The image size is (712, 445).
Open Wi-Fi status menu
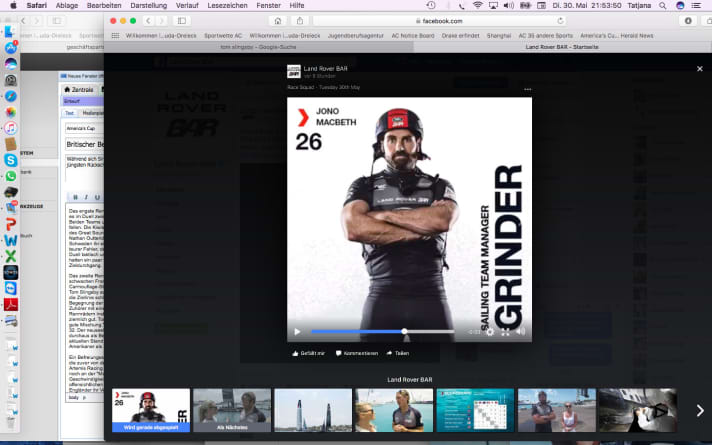point(477,5)
